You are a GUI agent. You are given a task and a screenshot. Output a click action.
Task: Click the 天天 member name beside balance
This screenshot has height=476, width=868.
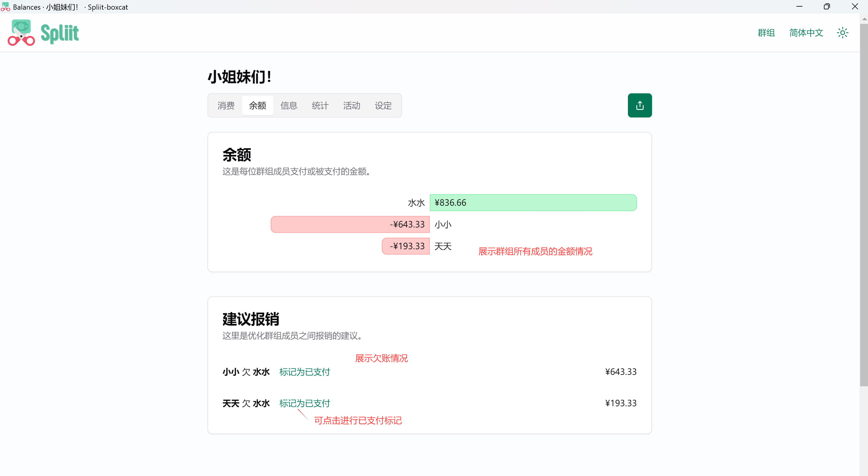click(443, 246)
